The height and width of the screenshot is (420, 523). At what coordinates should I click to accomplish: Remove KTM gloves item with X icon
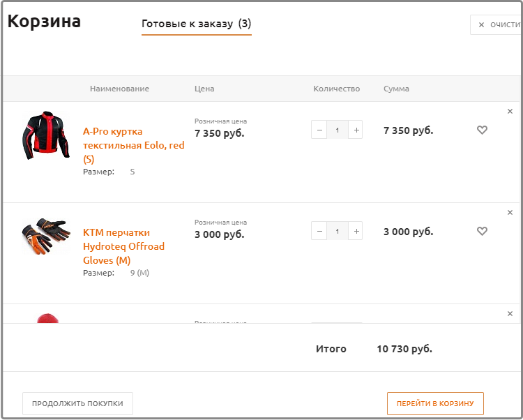[x=510, y=213]
